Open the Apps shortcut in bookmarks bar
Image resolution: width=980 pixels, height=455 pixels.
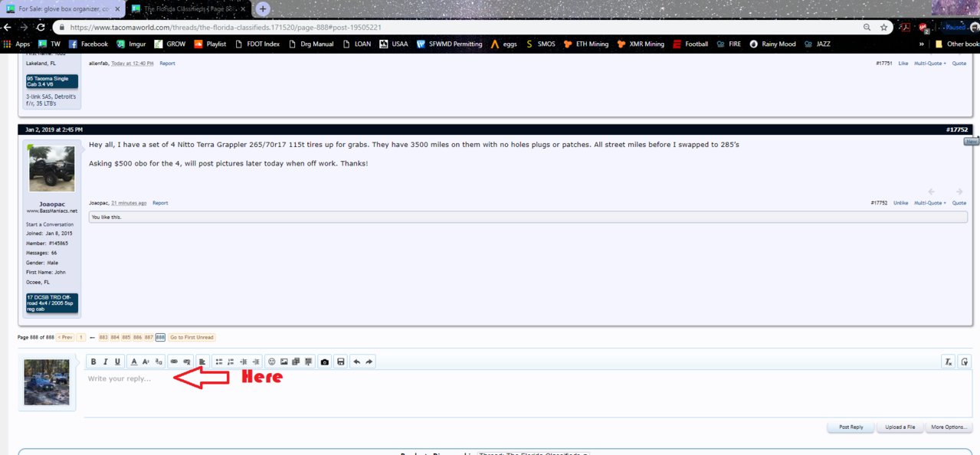[18, 44]
